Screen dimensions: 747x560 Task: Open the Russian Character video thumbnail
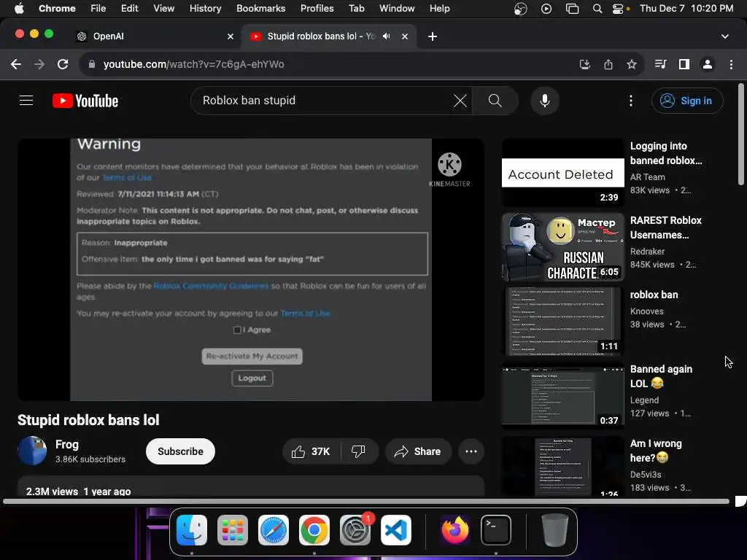tap(562, 247)
